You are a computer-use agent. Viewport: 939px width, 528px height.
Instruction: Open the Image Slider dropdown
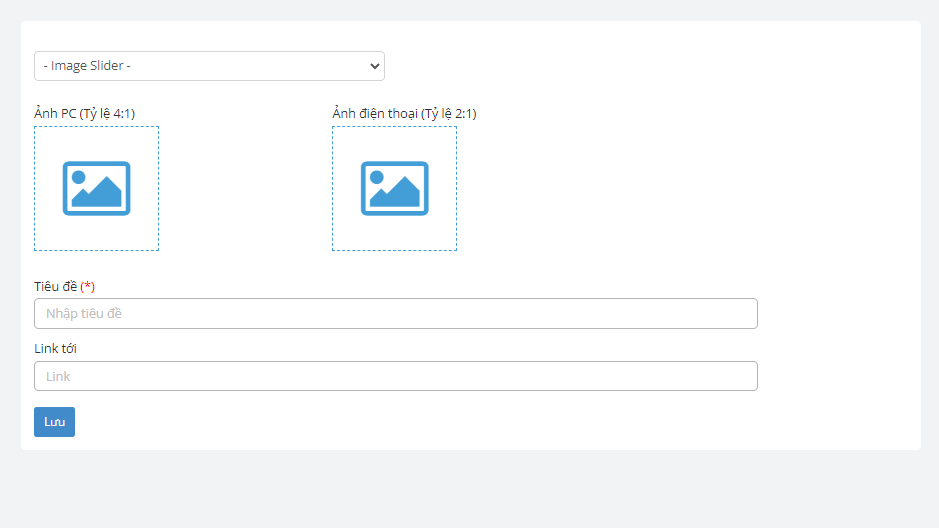pos(209,66)
